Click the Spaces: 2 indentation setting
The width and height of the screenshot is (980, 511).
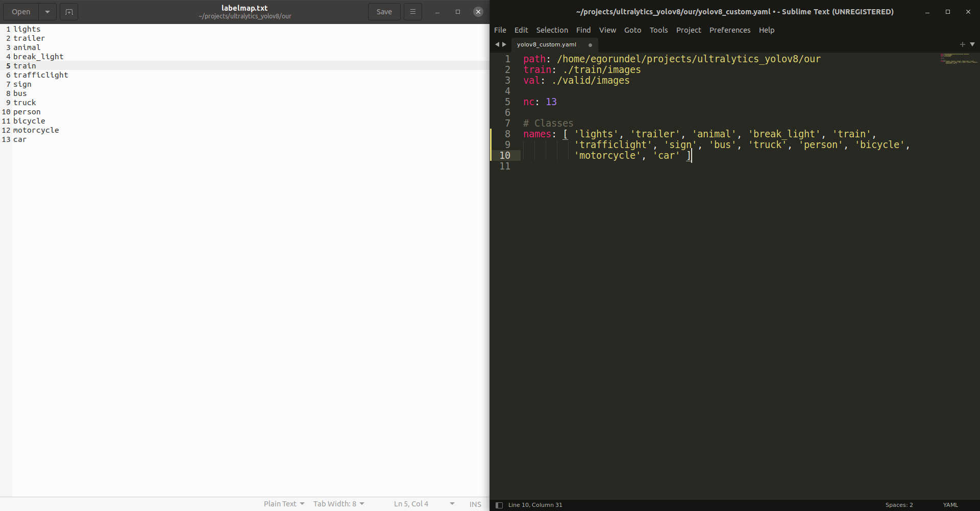tap(898, 504)
